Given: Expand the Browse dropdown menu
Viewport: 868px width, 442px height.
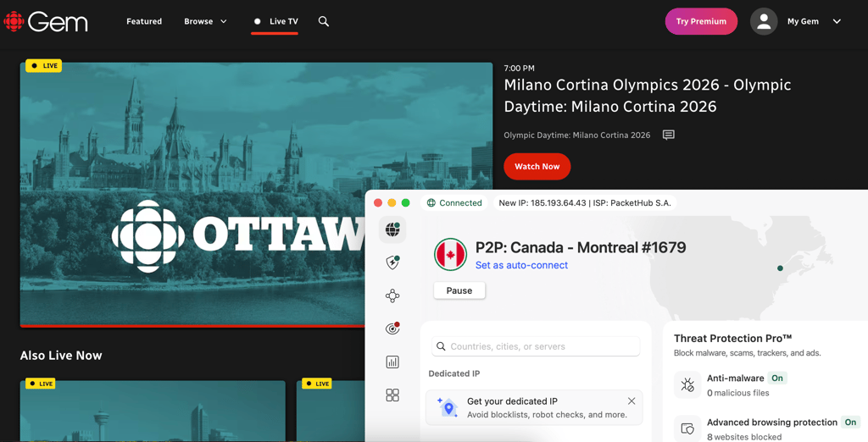Looking at the screenshot, I should tap(205, 21).
